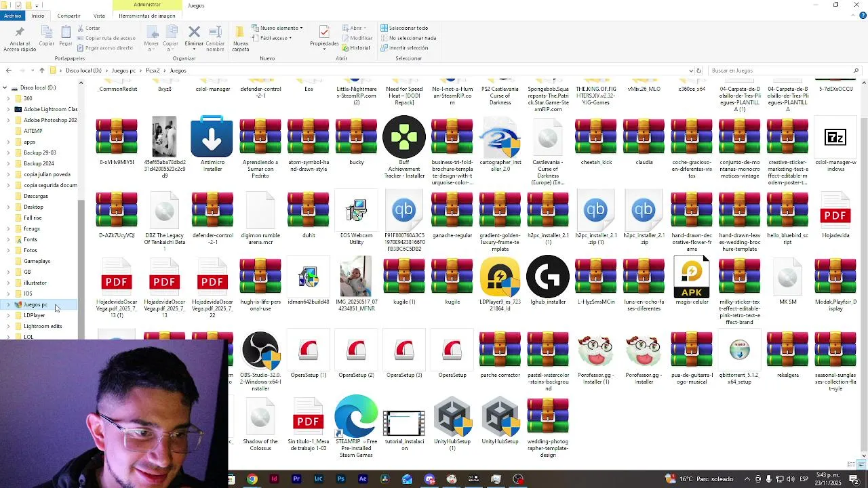Open the Herramientas de imagen tab
This screenshot has height=488, width=868.
[147, 16]
